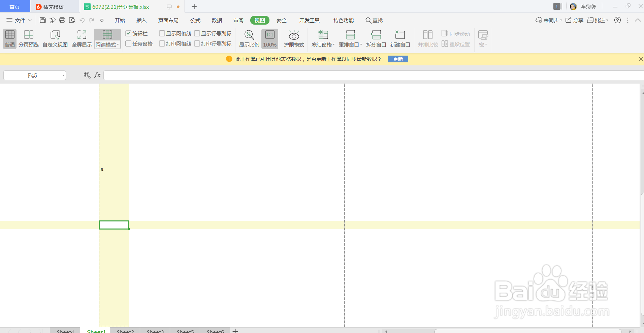This screenshot has height=333, width=644.
Task: Open the Insert (插入) ribbon tab
Action: (x=141, y=20)
